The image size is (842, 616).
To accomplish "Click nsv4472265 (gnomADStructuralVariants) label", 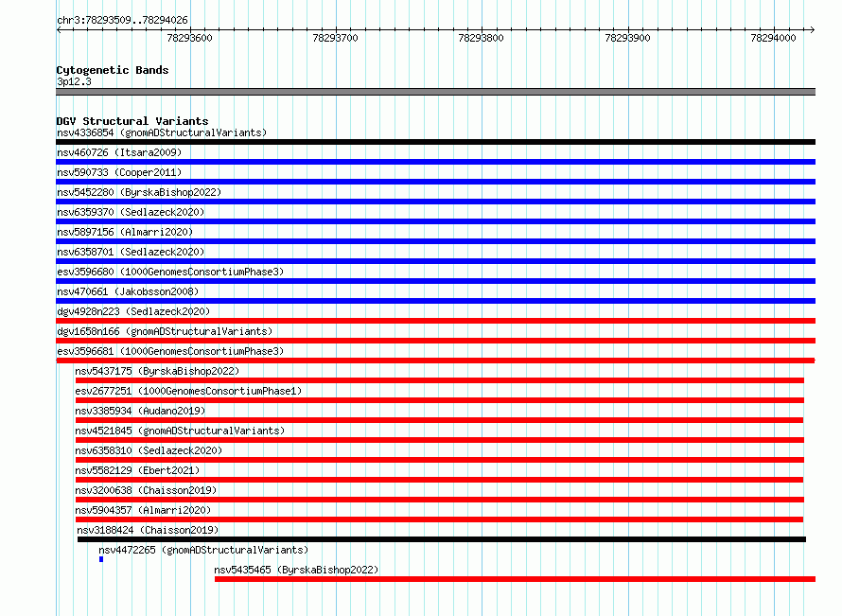I will [x=203, y=550].
